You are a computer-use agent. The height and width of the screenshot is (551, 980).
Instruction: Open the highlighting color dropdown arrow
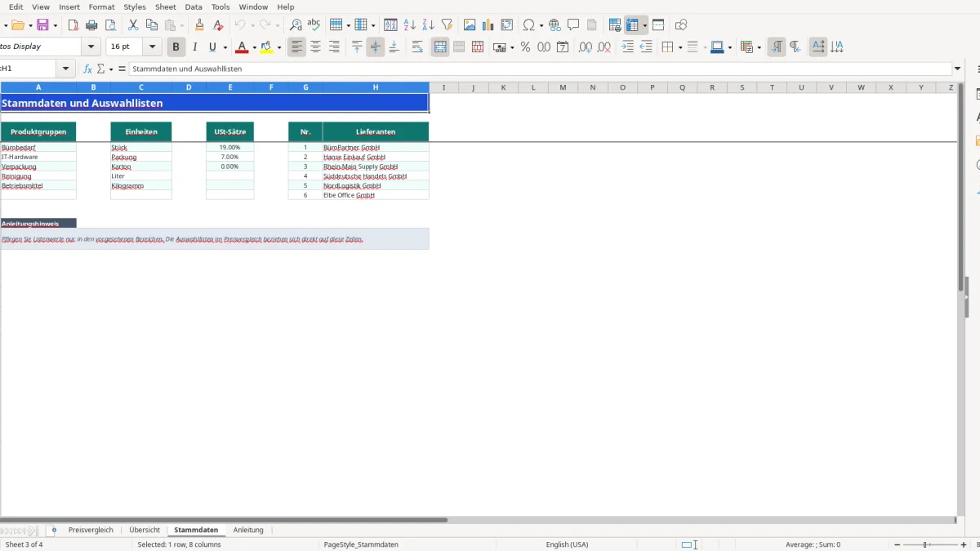[279, 47]
